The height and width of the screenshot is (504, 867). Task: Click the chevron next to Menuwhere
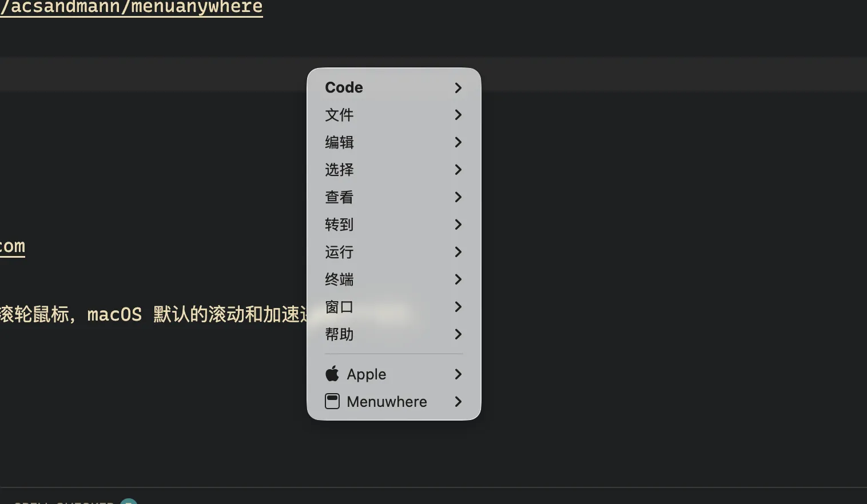click(x=458, y=402)
